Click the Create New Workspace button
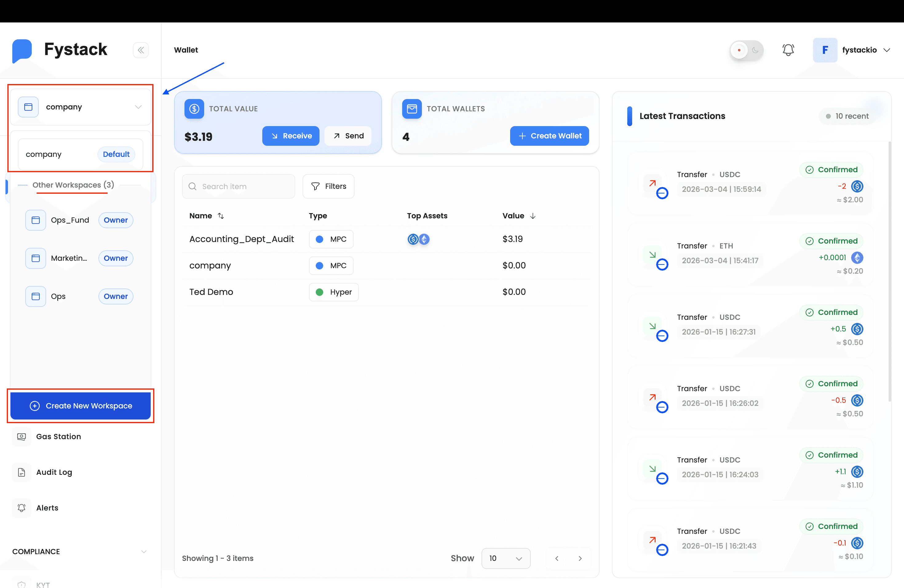Viewport: 904px width, 588px height. click(x=81, y=406)
